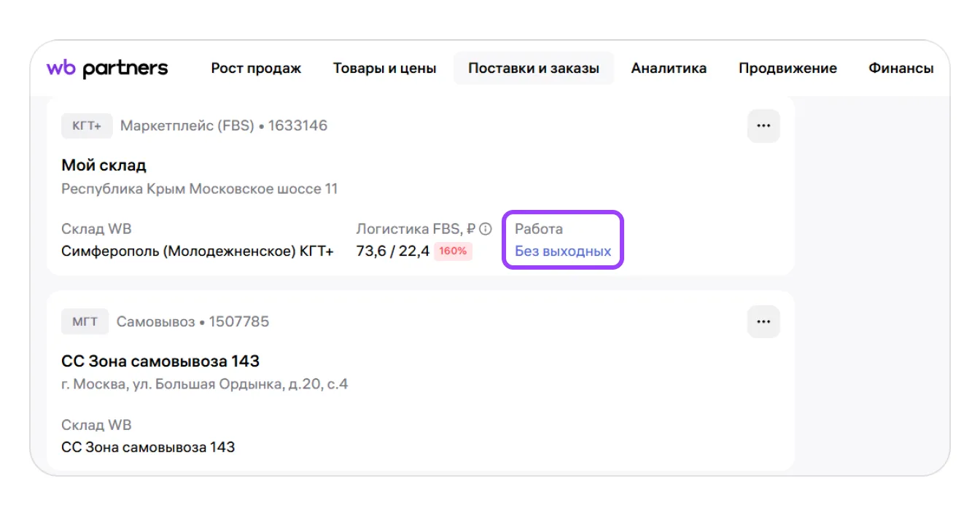Viewport: 980px width, 516px height.
Task: Click the МГТ badge on the second card
Action: pos(85,321)
